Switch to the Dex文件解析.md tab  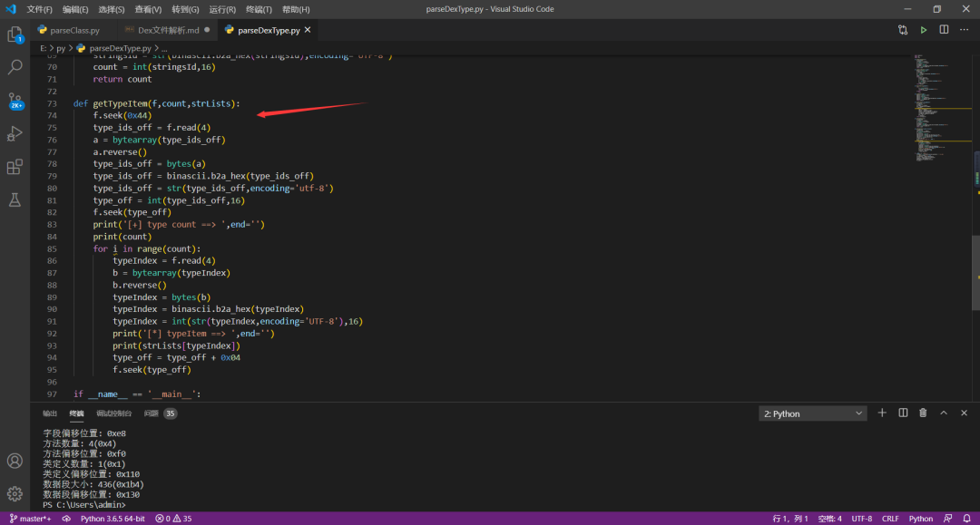click(168, 30)
